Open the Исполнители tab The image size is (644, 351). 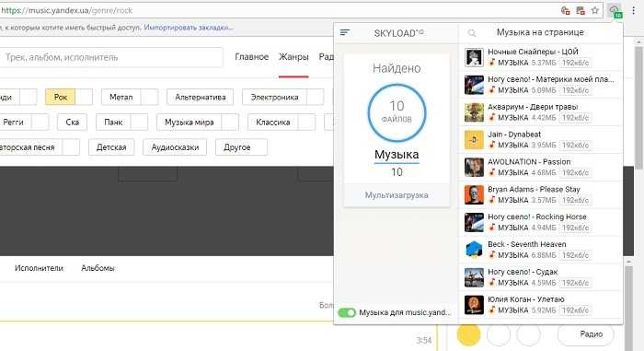click(39, 268)
